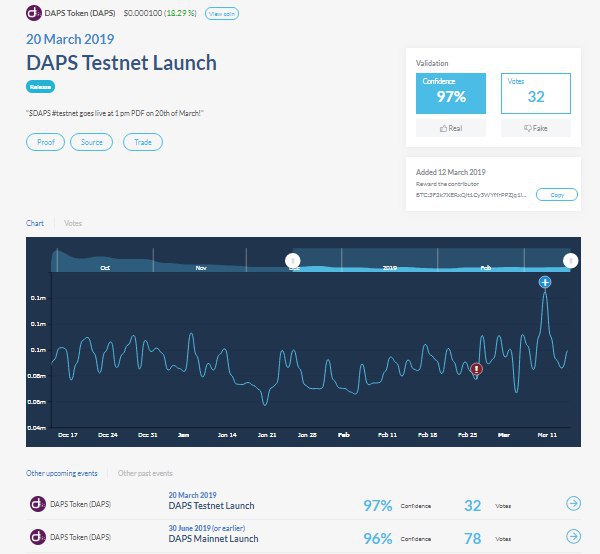This screenshot has height=554, width=600.
Task: Click DAPS Token (DAPS) name in header
Action: click(x=80, y=13)
